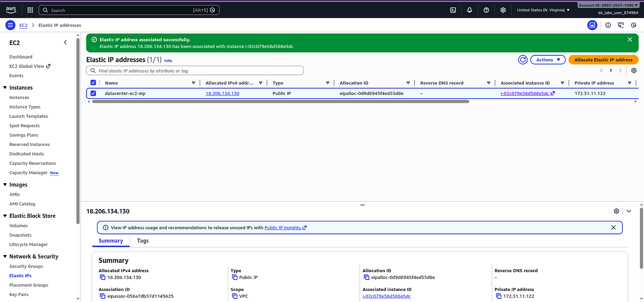Collapse the EC2 sidebar with the chevron
This screenshot has width=644, height=302.
tap(65, 42)
